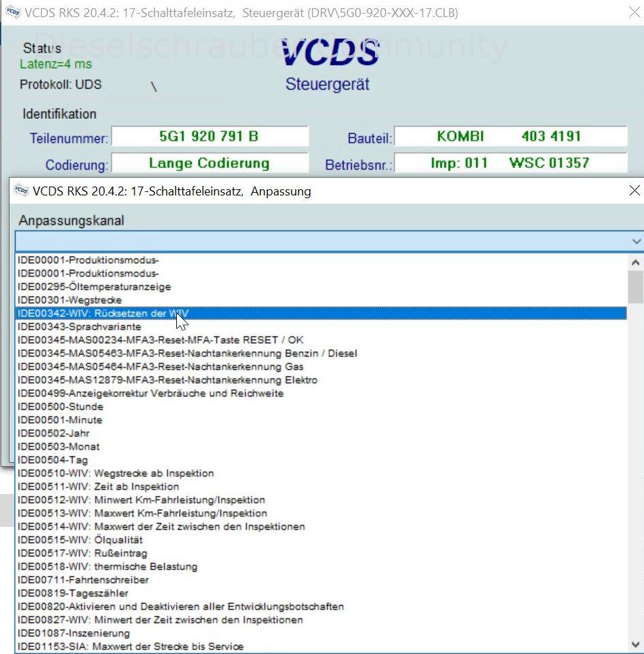Select IDE00711-Fahrtenschreiber channel

(321, 580)
